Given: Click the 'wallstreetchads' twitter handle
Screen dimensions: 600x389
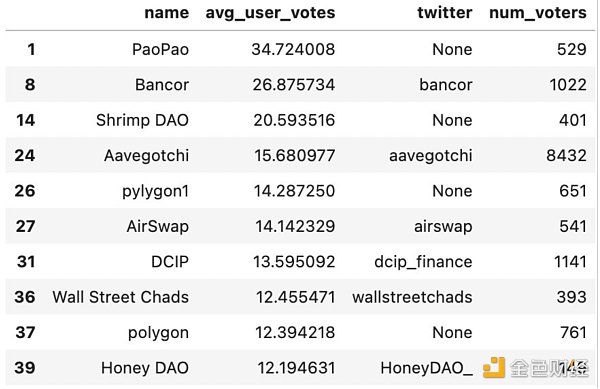Looking at the screenshot, I should (412, 297).
